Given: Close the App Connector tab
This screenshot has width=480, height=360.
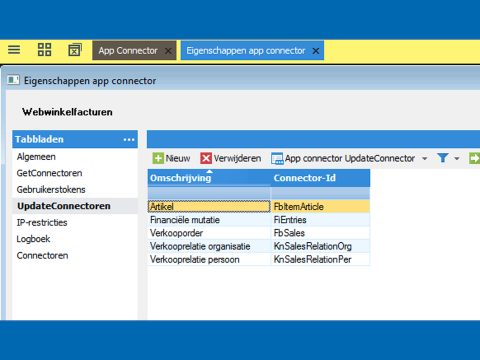Looking at the screenshot, I should coord(168,51).
